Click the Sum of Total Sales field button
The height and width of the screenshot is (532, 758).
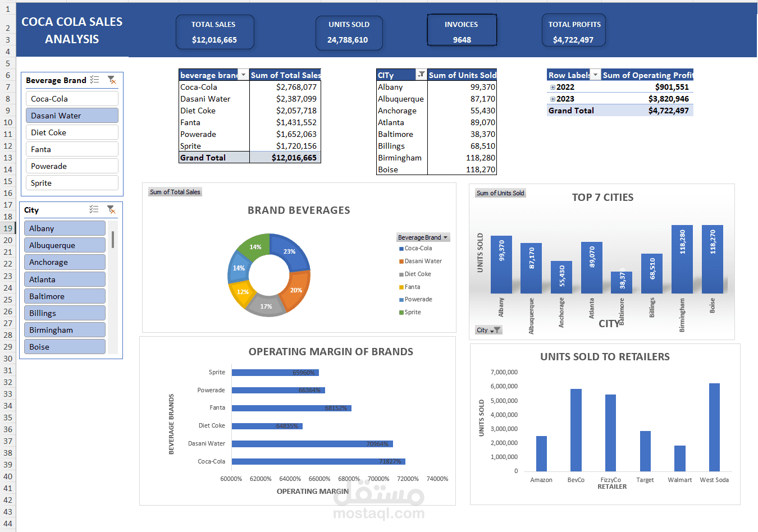(175, 191)
